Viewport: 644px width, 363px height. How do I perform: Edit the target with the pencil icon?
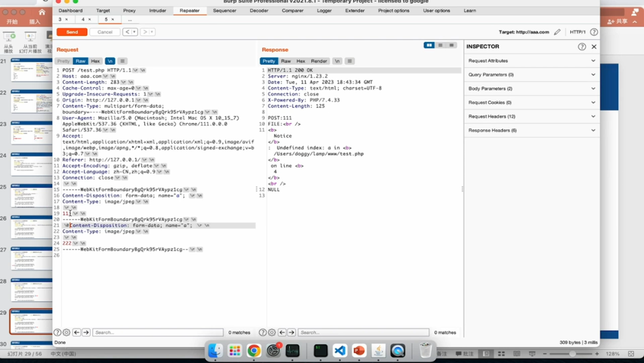(x=557, y=32)
